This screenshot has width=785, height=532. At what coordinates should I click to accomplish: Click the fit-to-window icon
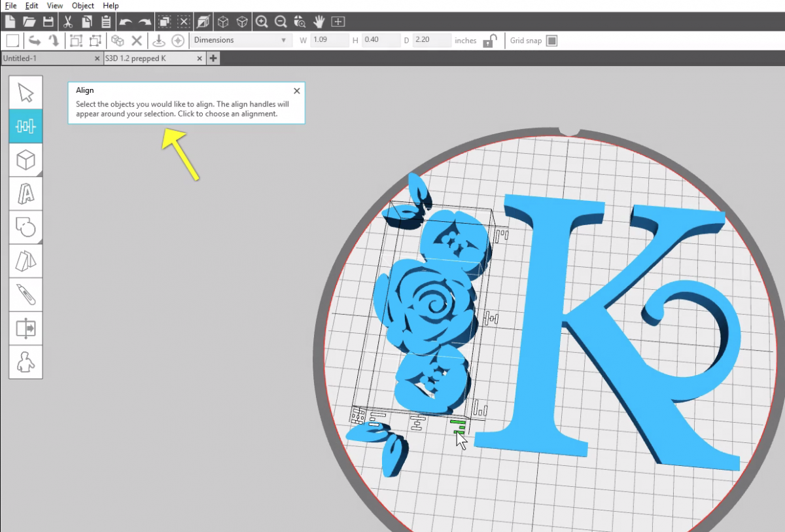click(338, 22)
